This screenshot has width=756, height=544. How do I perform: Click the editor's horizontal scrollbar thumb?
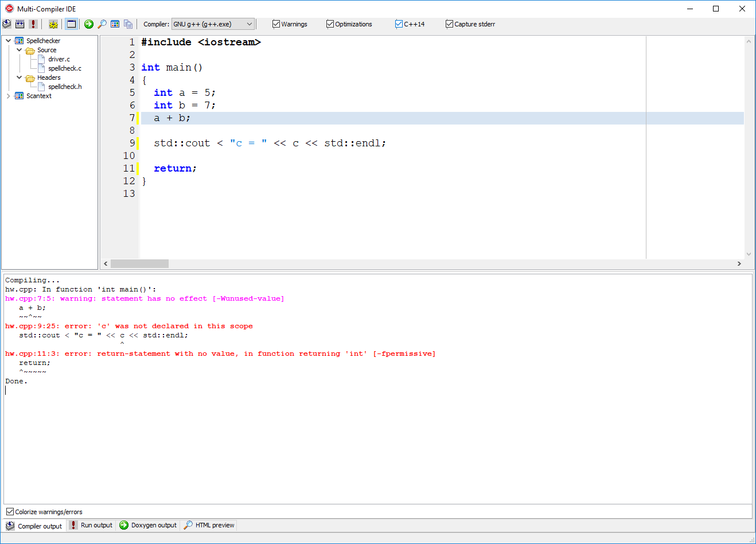pos(139,263)
